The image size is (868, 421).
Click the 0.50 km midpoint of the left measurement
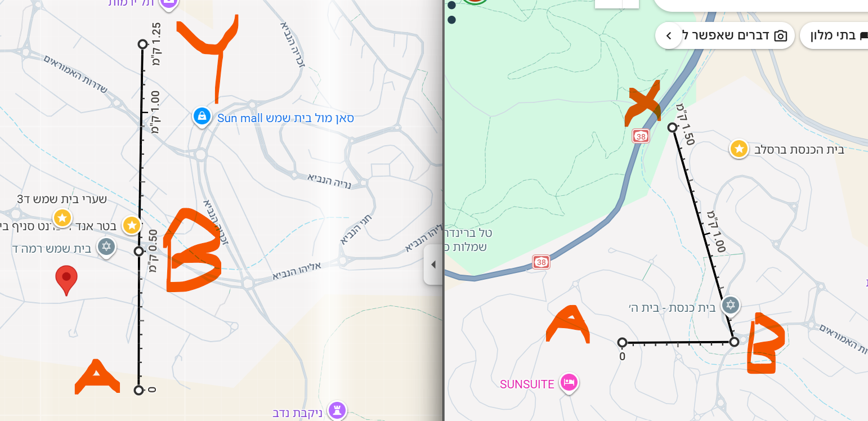(139, 251)
